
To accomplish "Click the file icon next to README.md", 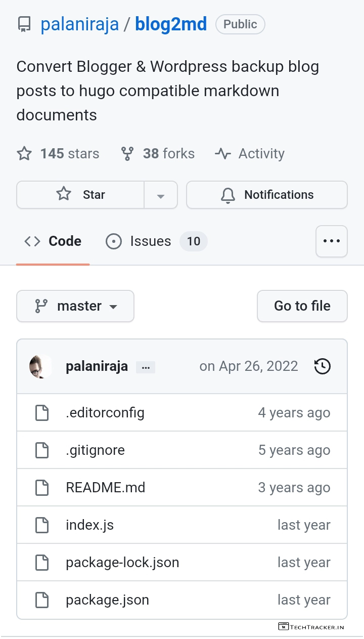I will click(42, 488).
